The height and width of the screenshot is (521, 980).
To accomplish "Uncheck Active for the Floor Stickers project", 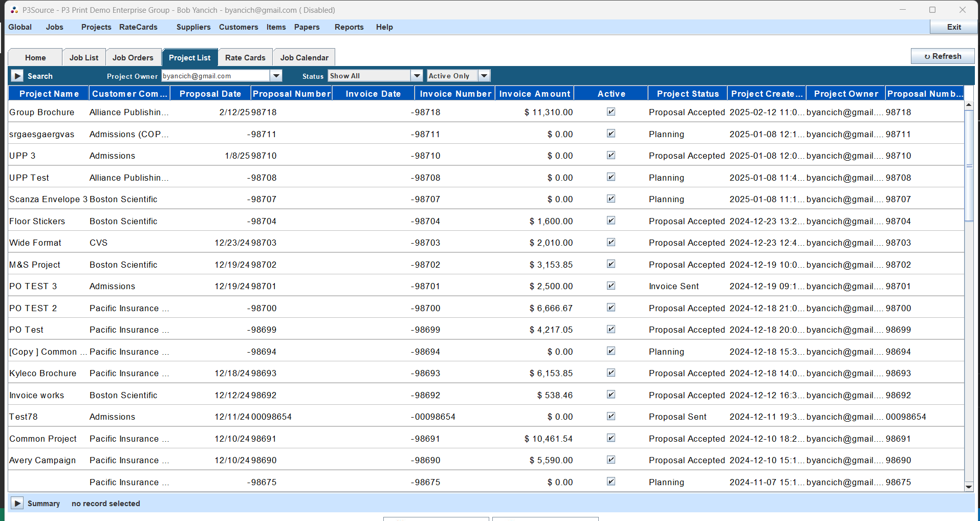I will 611,221.
